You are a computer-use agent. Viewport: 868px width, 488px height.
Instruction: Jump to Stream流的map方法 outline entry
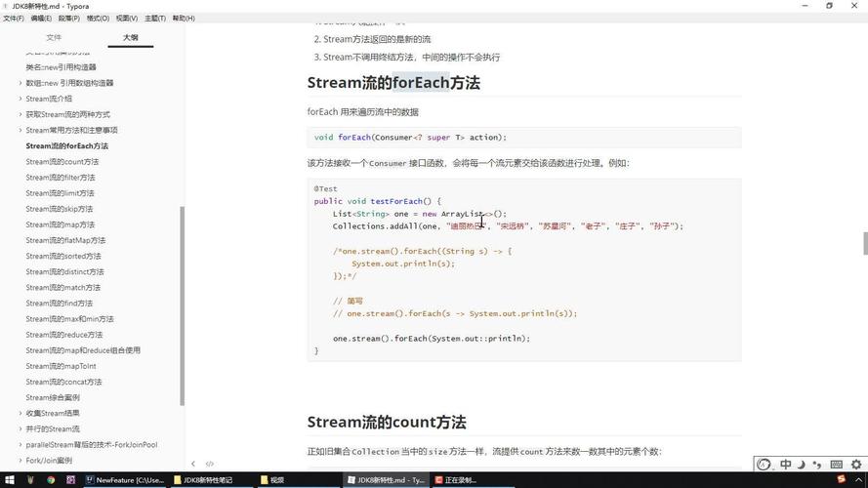[61, 224]
